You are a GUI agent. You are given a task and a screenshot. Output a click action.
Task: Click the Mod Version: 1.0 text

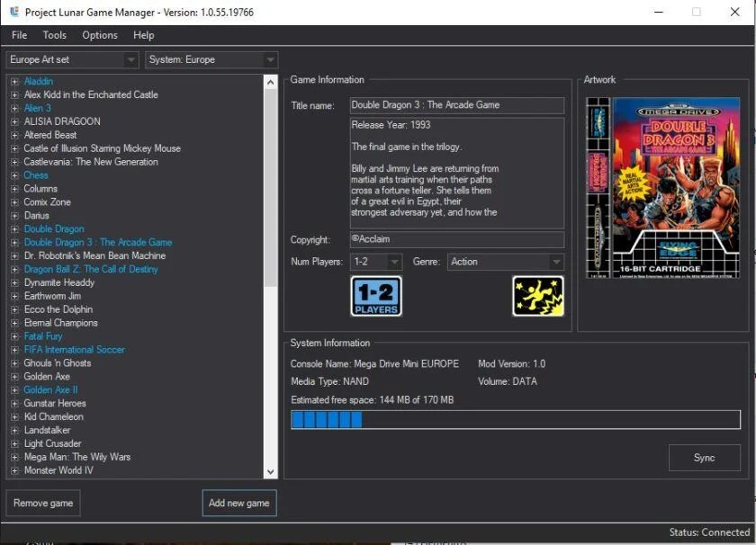[x=511, y=364]
